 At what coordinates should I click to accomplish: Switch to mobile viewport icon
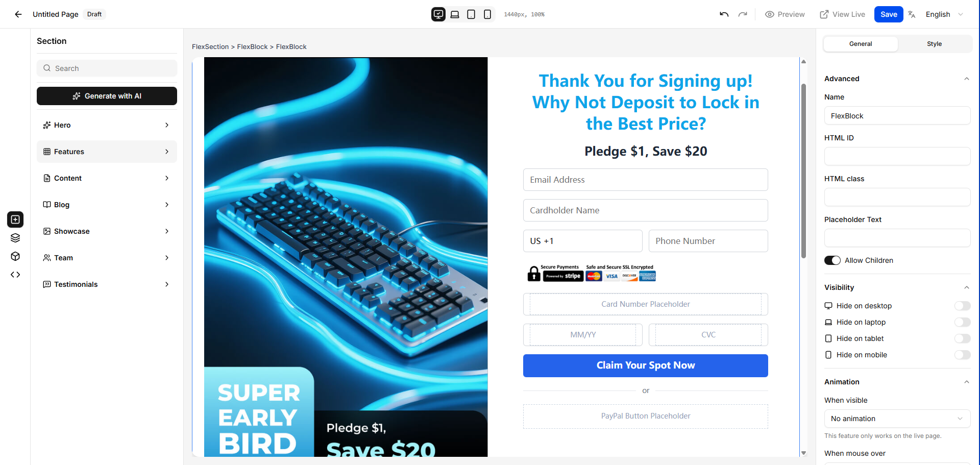(x=487, y=14)
